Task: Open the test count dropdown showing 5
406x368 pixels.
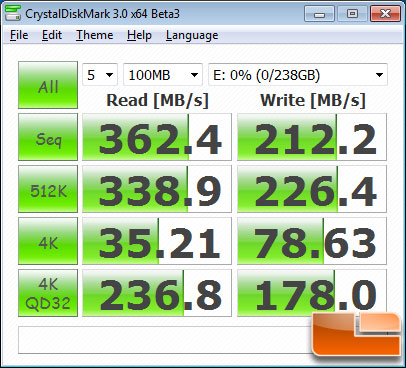Action: (100, 75)
